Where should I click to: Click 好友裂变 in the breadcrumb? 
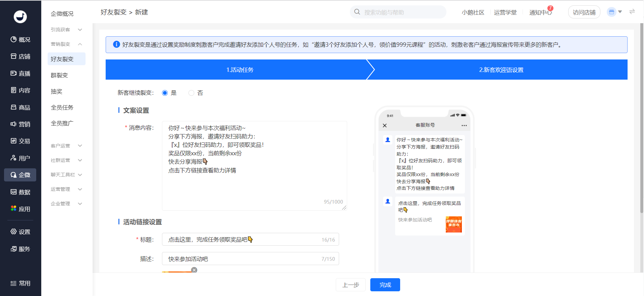[113, 12]
